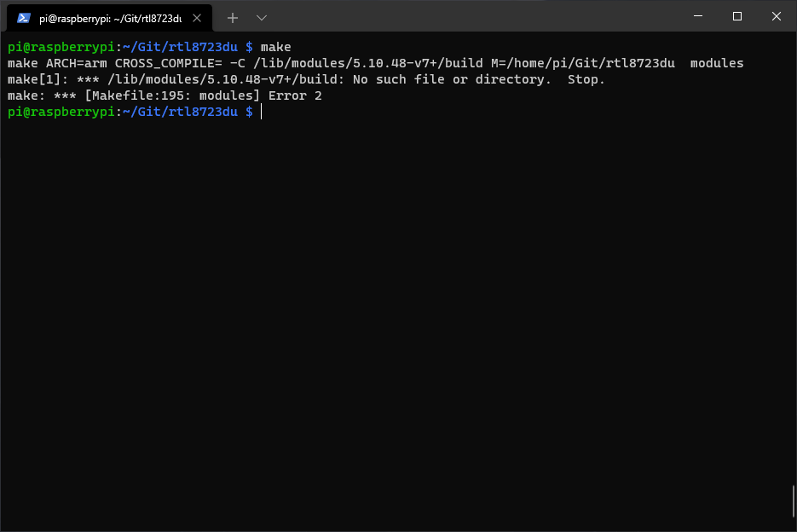Close the Windows Terminal window
This screenshot has width=797, height=532.
[x=777, y=16]
